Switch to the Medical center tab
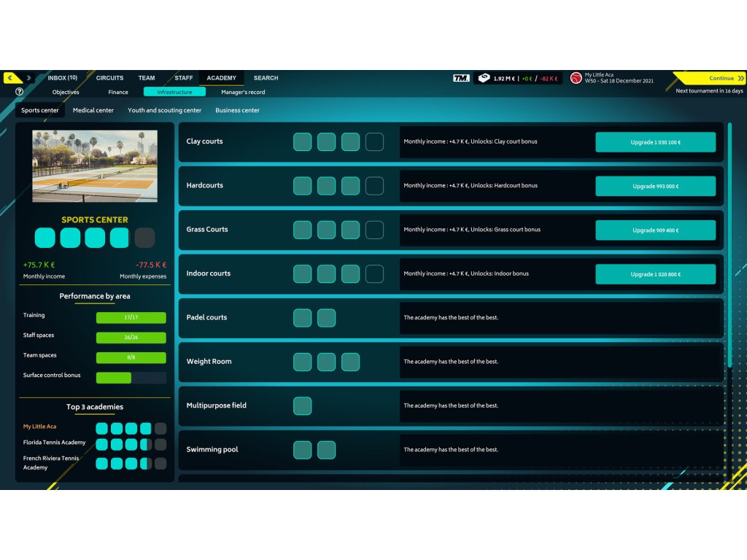The width and height of the screenshot is (747, 560). pyautogui.click(x=93, y=110)
